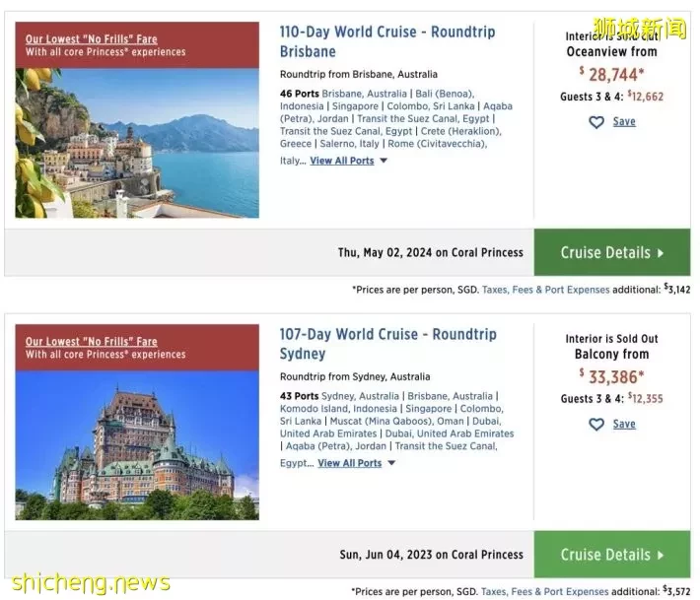This screenshot has width=700, height=600.
Task: Expand ports arrow under Brisbane cruise
Action: pos(384,161)
